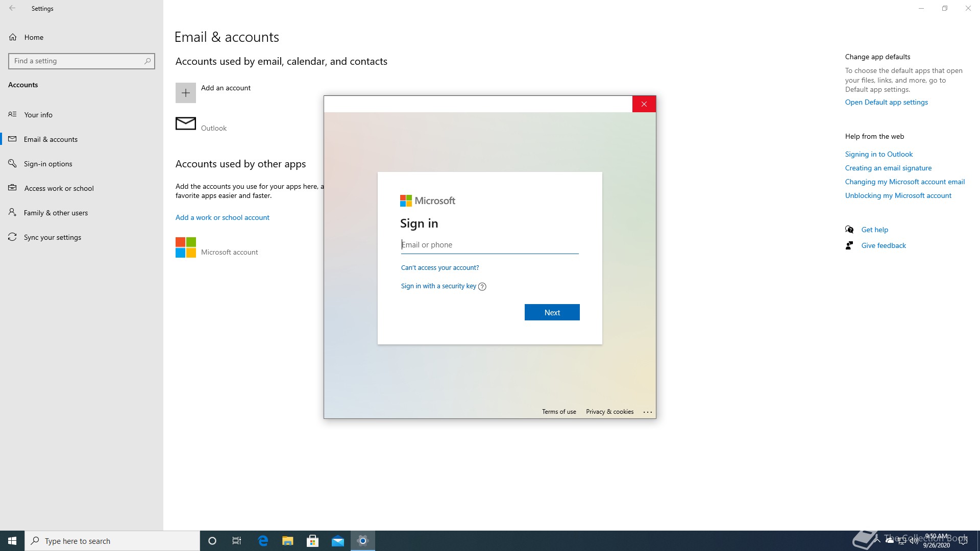This screenshot has width=980, height=551.
Task: Click the back arrow in Settings
Action: [12, 8]
